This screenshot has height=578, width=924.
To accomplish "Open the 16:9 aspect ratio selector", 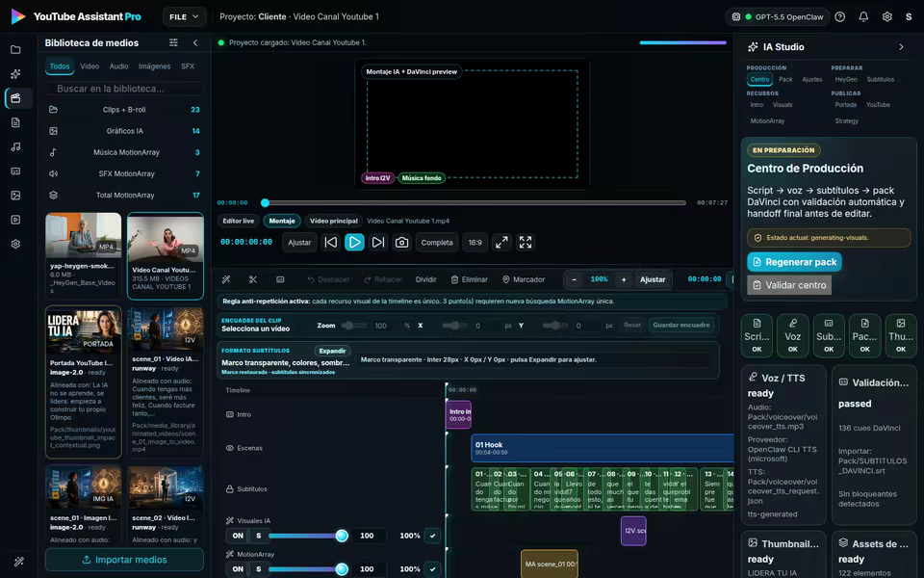I will 475,243.
